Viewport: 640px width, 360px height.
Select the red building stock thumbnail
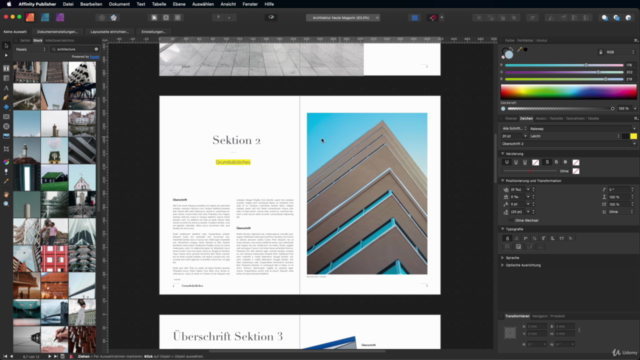[x=54, y=259]
